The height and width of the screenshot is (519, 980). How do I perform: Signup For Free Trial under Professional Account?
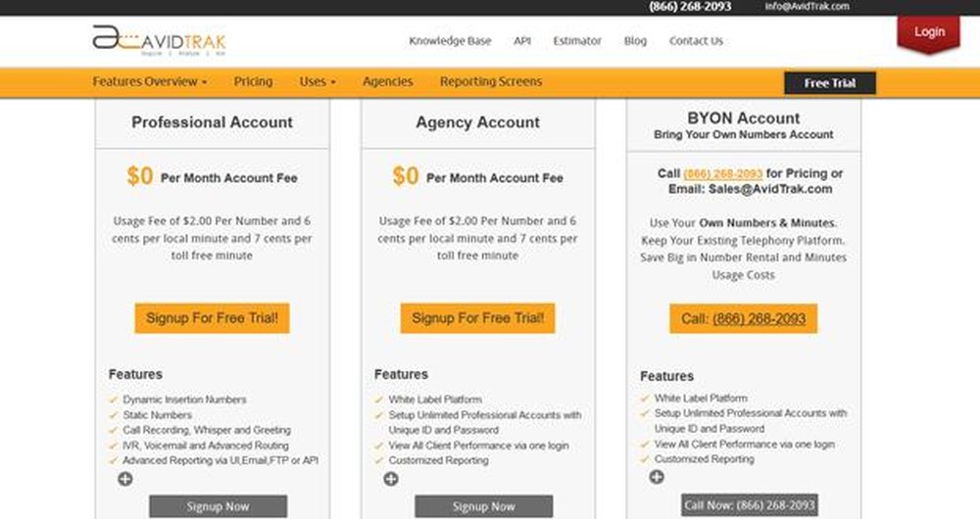pos(212,318)
